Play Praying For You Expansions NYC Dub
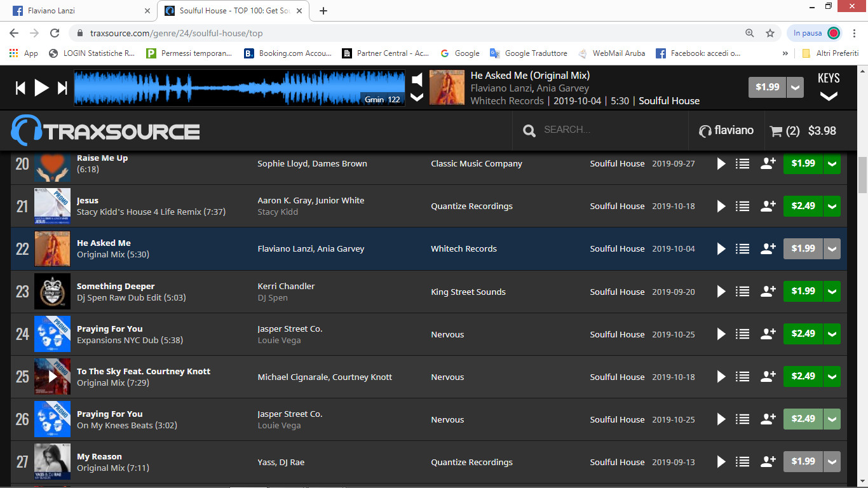Screen dimensions: 868x488 point(721,334)
